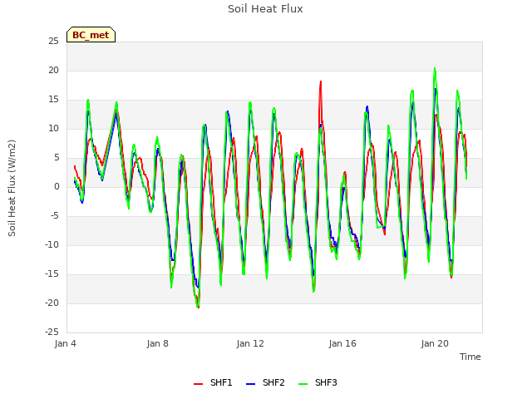Click the -20 y-axis tick label
Viewport: 532px width, 399px height.
[52, 303]
